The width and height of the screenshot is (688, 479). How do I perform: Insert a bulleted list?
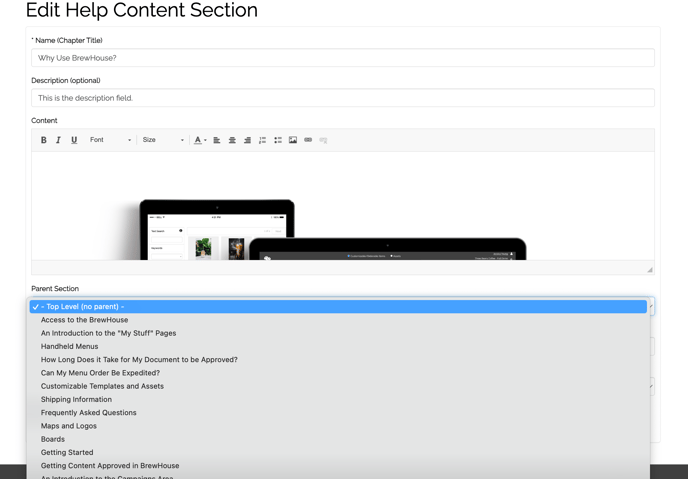278,140
